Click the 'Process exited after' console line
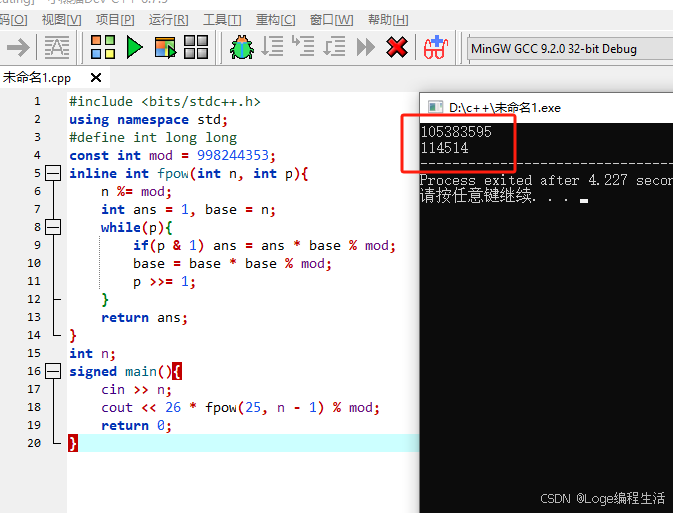Viewport: 673px width, 513px height. [546, 180]
